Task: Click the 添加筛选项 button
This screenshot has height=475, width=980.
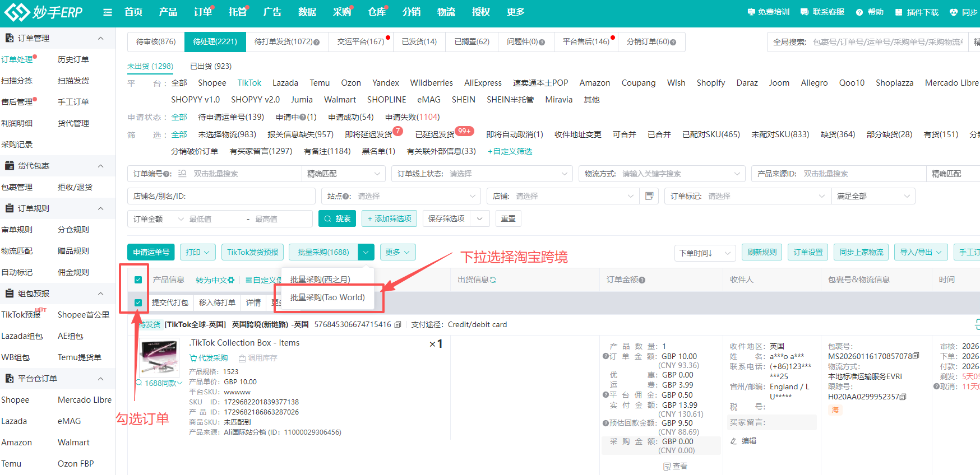Action: (390, 218)
